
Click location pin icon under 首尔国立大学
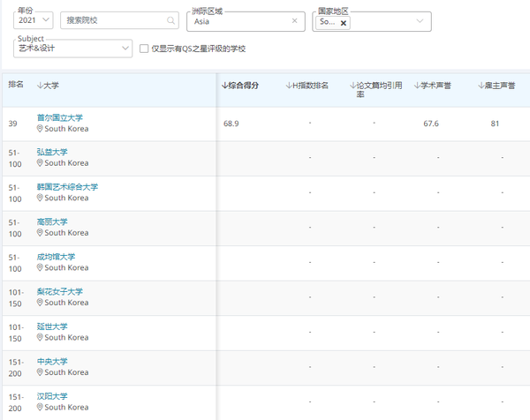pyautogui.click(x=40, y=129)
